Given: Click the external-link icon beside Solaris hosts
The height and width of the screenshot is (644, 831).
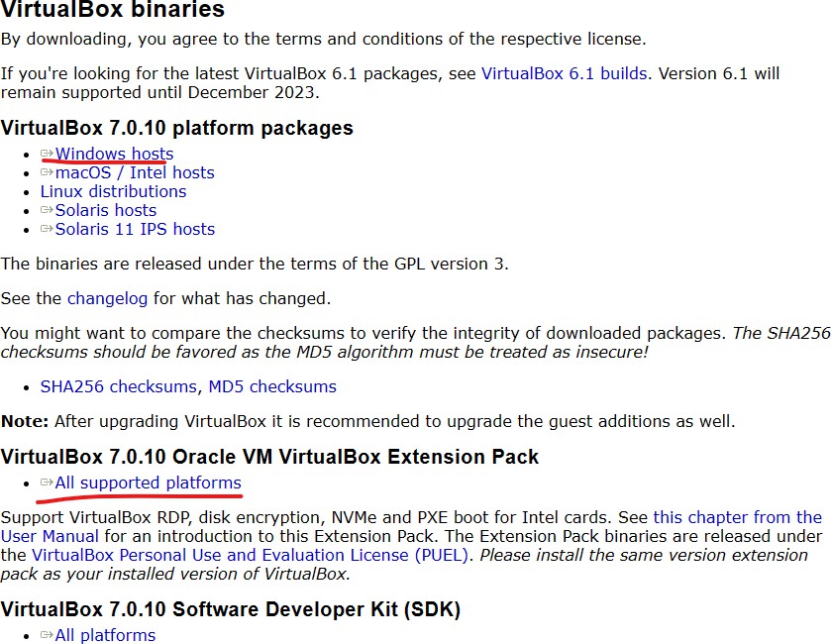Looking at the screenshot, I should tap(47, 210).
